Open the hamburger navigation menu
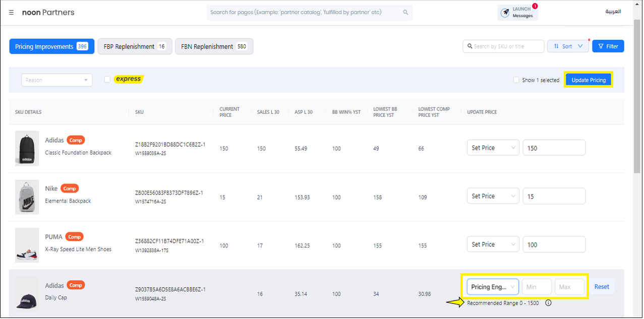This screenshot has height=319, width=644. (x=12, y=13)
